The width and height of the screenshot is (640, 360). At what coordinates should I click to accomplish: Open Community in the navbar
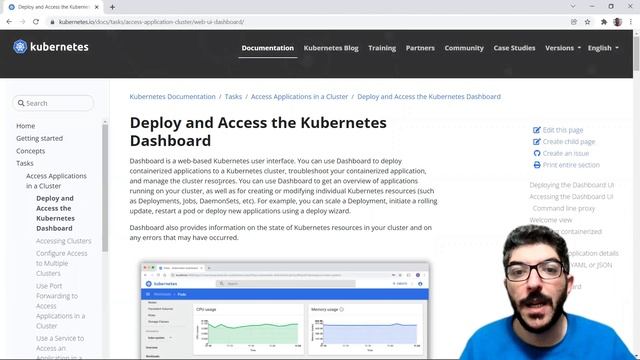(x=464, y=48)
